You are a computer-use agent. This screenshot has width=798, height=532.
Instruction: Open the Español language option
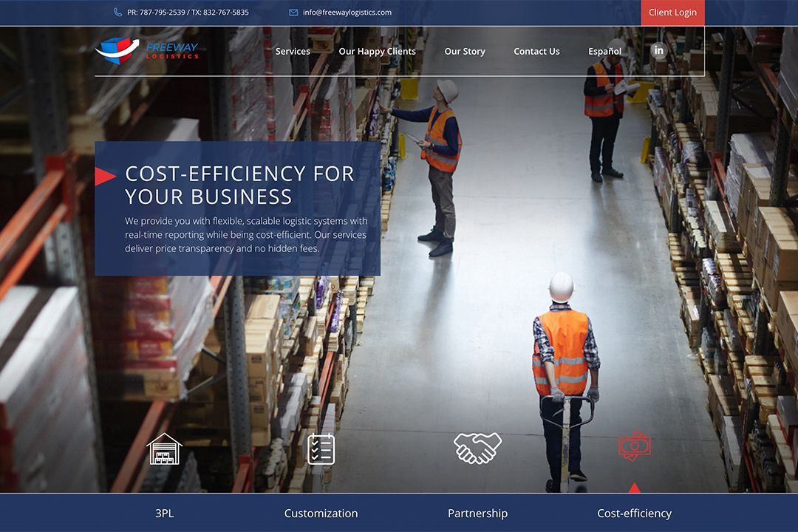604,51
